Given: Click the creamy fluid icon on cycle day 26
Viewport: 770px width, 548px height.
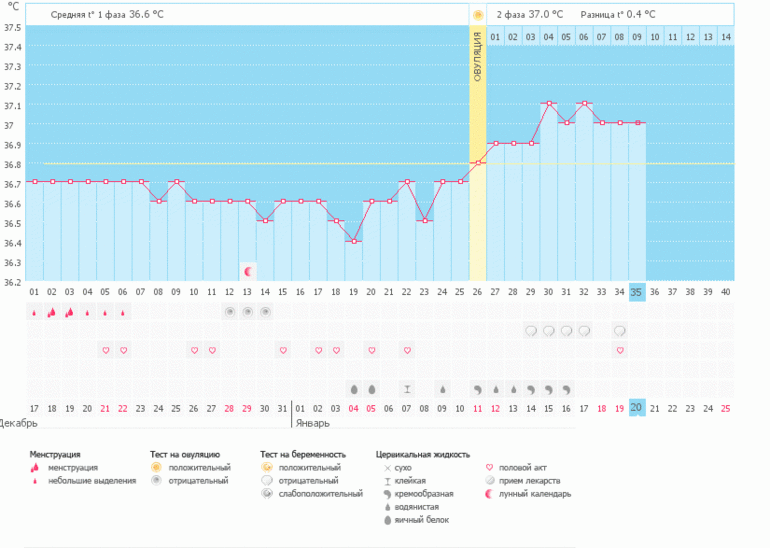Looking at the screenshot, I should (477, 390).
